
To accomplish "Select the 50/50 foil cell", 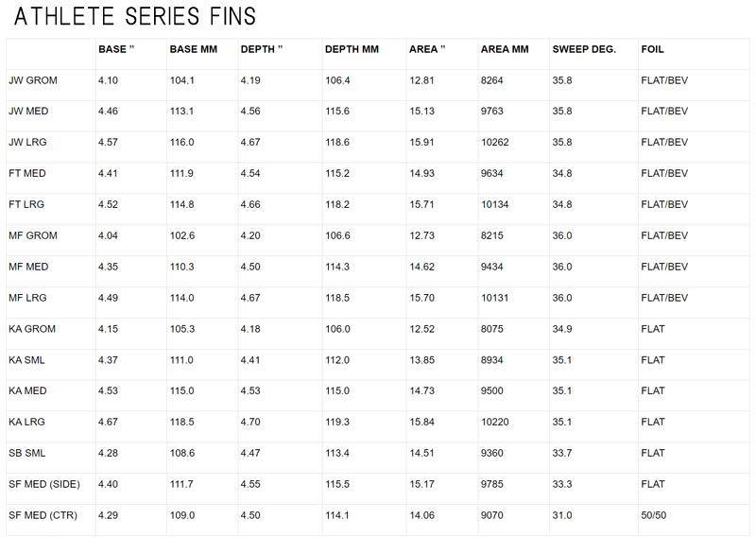I will point(654,515).
